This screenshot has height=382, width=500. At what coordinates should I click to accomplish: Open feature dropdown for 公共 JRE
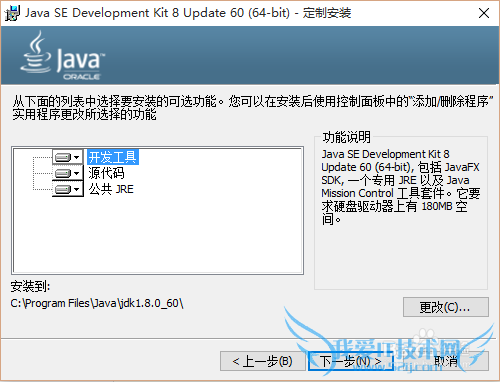coord(68,189)
